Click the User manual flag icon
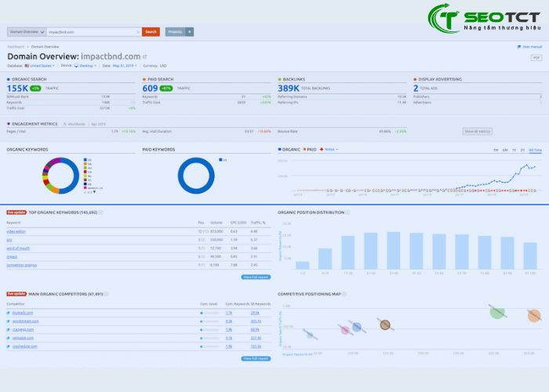 519,46
